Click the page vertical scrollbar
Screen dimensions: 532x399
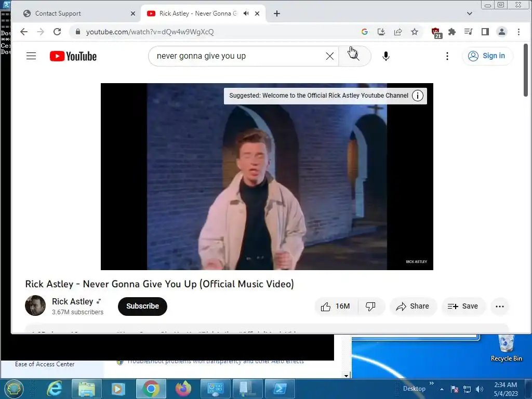tap(526, 70)
